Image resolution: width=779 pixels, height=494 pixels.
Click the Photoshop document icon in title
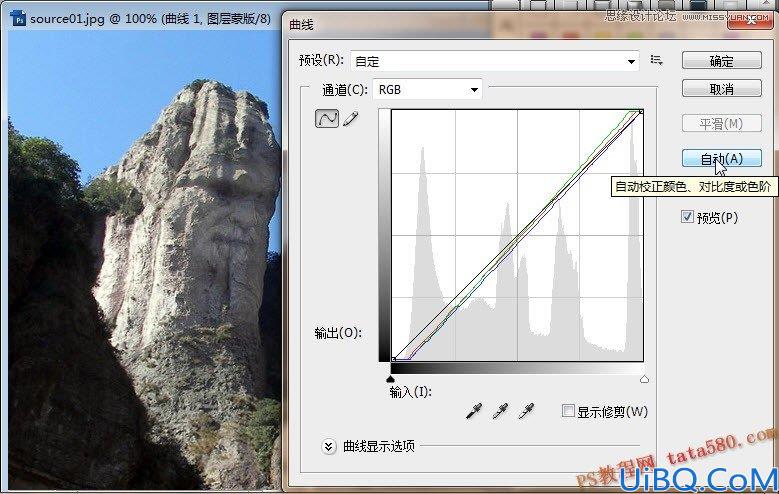[18, 19]
